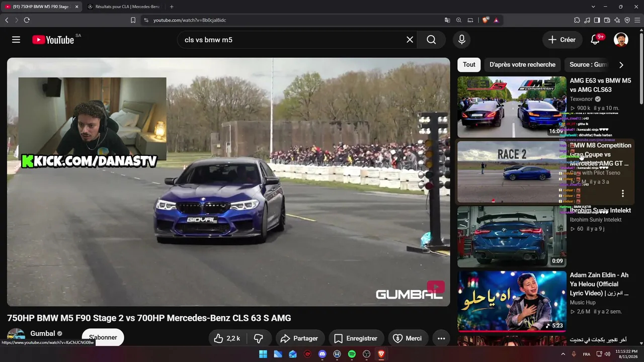The height and width of the screenshot is (362, 644).
Task: Click the Merci thanks button
Action: pyautogui.click(x=408, y=338)
